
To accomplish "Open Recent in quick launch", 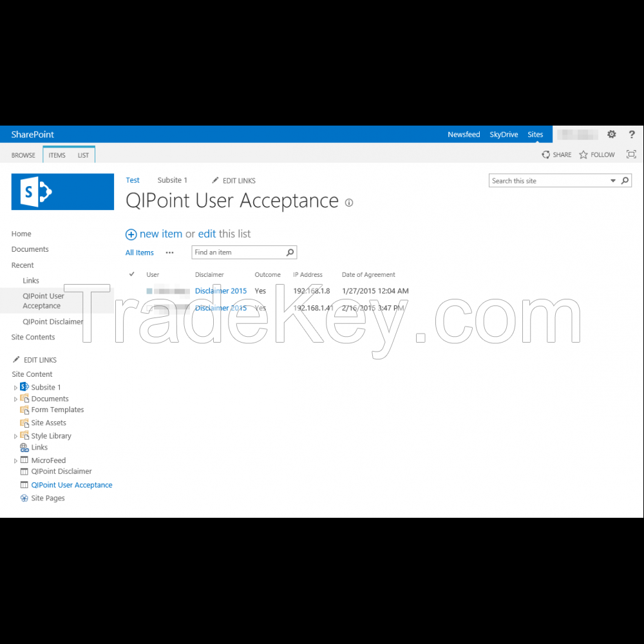I will 23,265.
